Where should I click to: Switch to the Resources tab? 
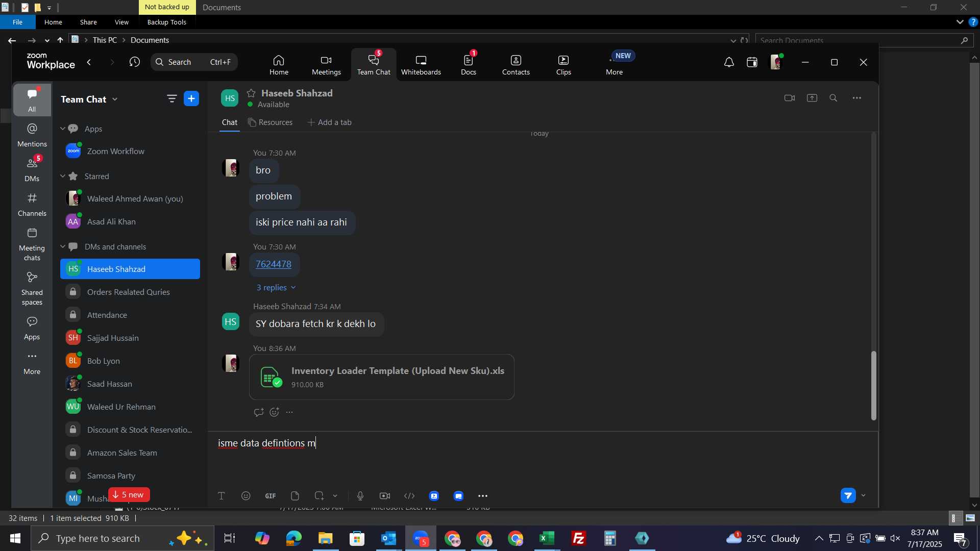pyautogui.click(x=271, y=122)
